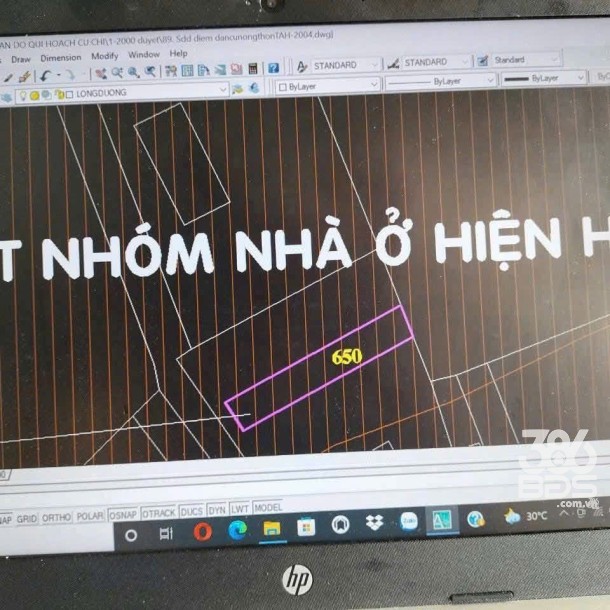610x610 pixels.
Task: Click the yellow 650 parcel label
Action: (x=347, y=356)
